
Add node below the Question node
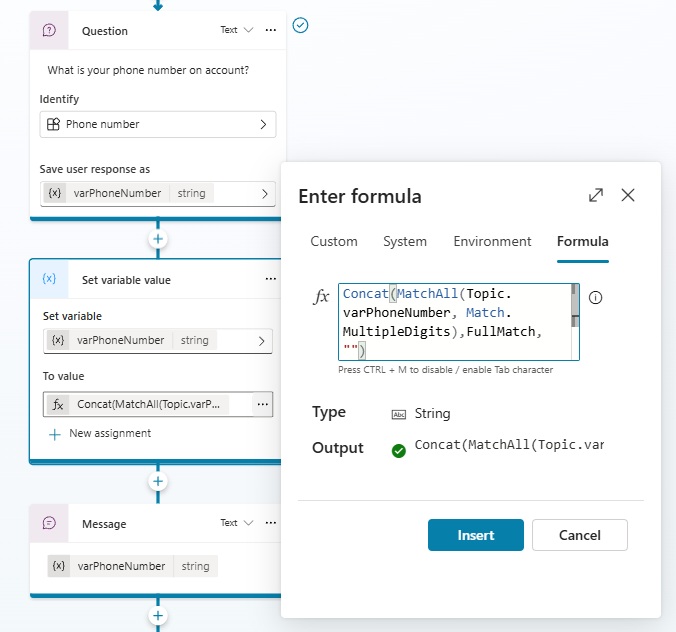(x=157, y=239)
